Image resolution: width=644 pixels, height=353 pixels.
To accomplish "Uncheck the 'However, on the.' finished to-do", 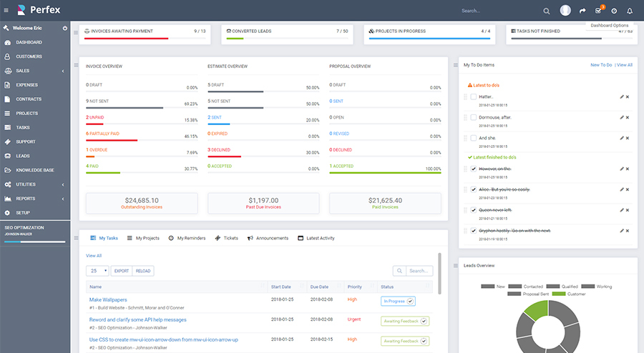I will coord(474,169).
